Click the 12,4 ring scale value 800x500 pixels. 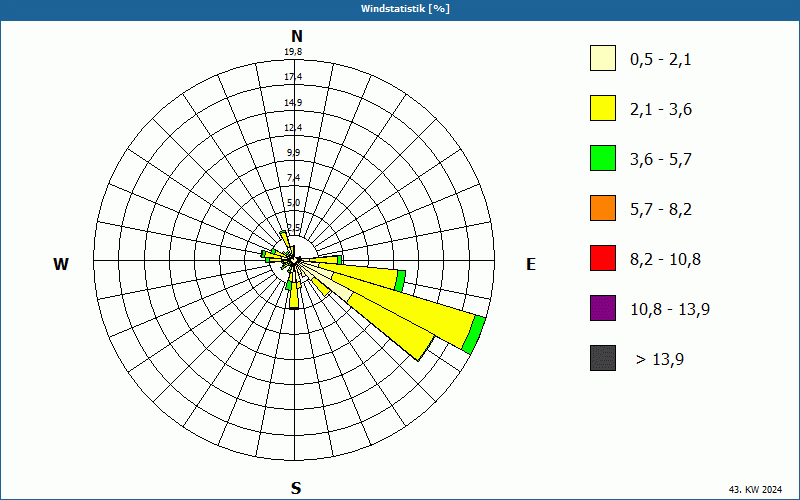coord(293,128)
